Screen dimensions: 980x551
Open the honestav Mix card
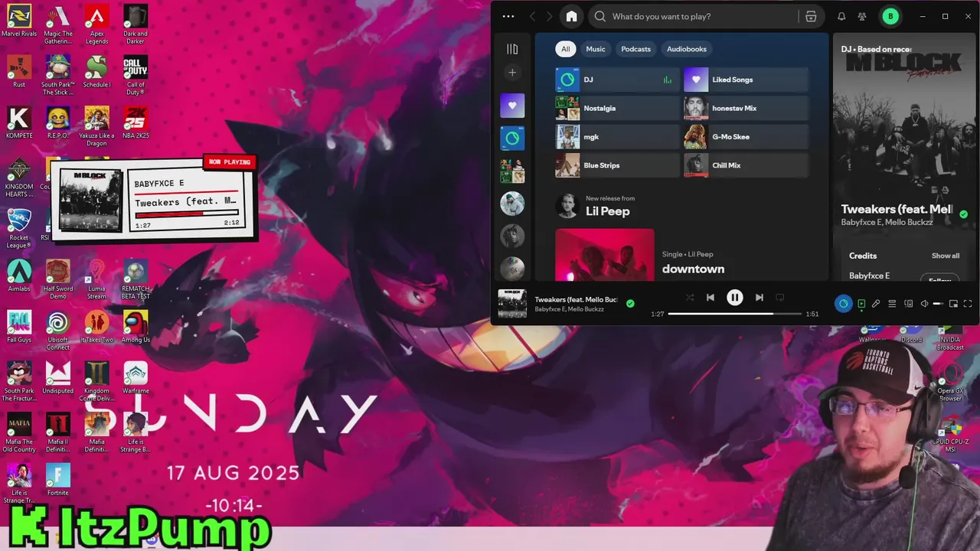[x=746, y=108]
